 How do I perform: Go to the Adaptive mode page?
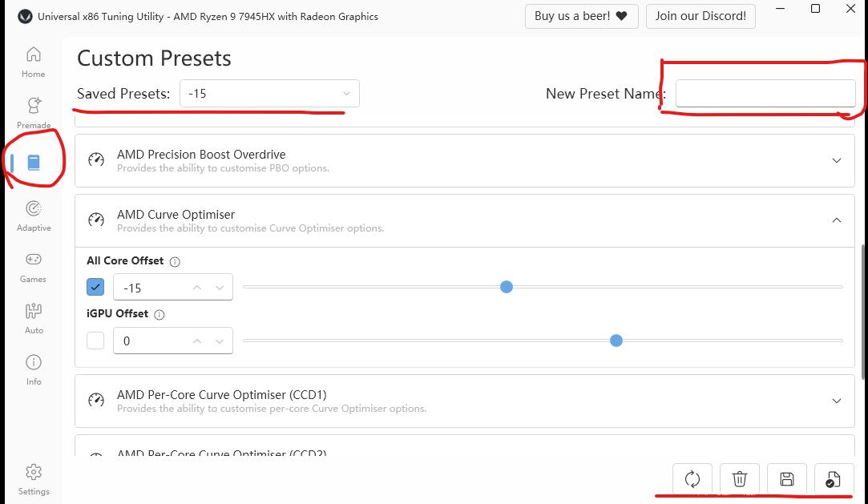pyautogui.click(x=33, y=216)
